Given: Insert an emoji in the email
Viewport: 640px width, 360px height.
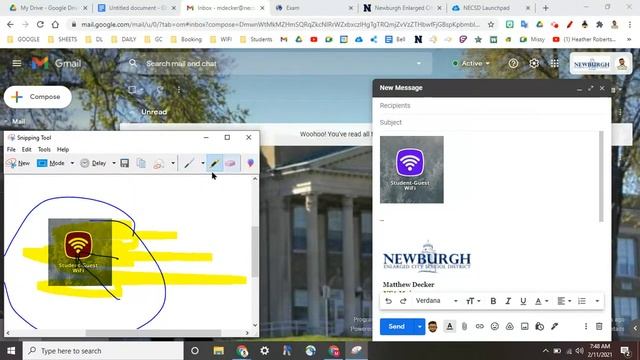Looking at the screenshot, I should [x=495, y=327].
